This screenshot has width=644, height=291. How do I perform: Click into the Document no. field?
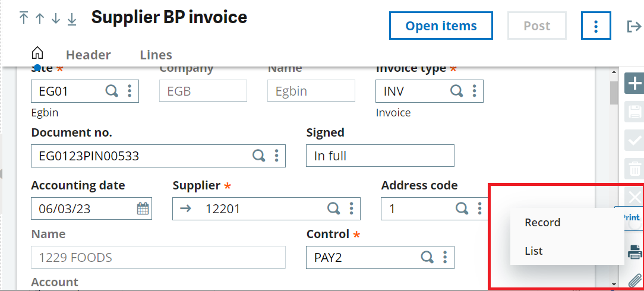(x=140, y=156)
